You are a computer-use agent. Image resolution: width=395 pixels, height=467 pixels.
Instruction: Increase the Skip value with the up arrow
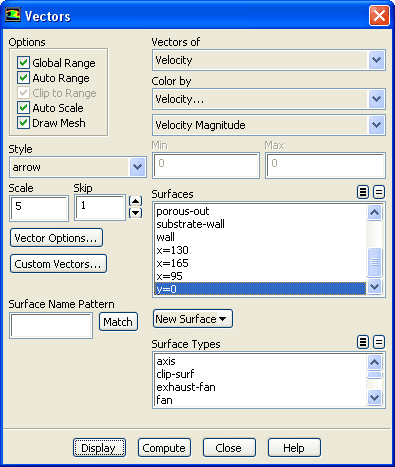[135, 201]
